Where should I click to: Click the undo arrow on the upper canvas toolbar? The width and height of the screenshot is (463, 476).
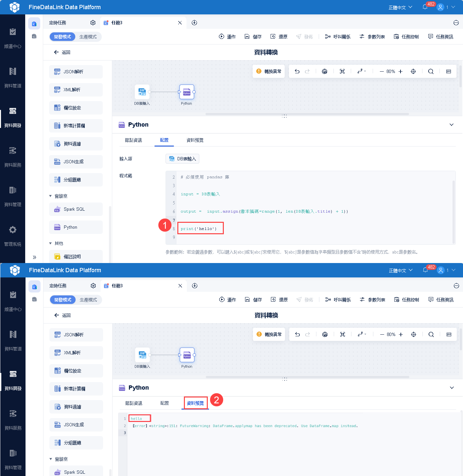297,71
